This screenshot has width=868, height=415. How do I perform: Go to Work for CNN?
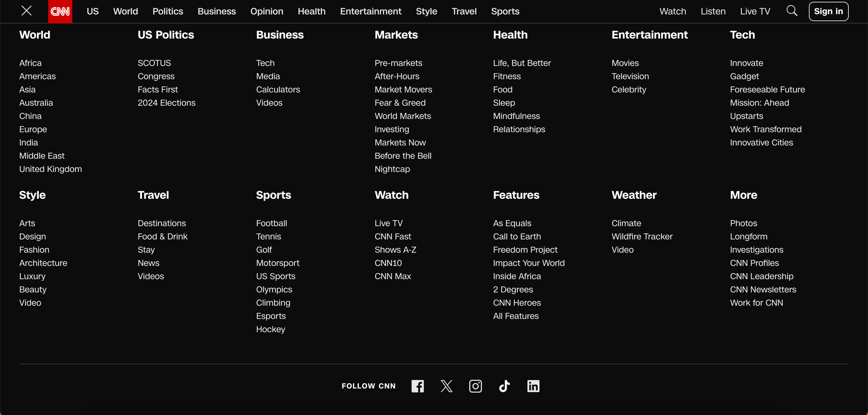tap(756, 303)
